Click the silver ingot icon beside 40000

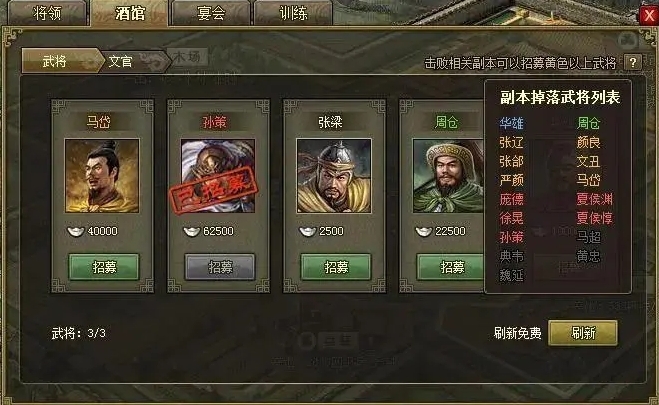point(76,231)
